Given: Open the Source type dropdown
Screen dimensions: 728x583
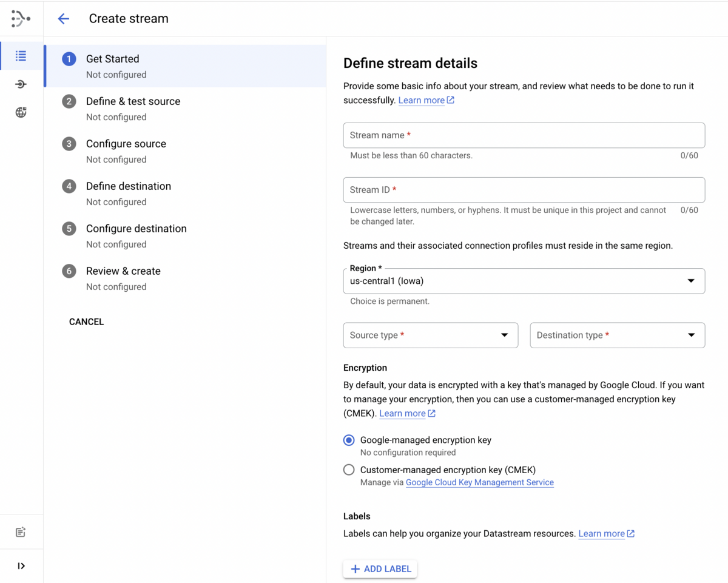Looking at the screenshot, I should [x=431, y=335].
